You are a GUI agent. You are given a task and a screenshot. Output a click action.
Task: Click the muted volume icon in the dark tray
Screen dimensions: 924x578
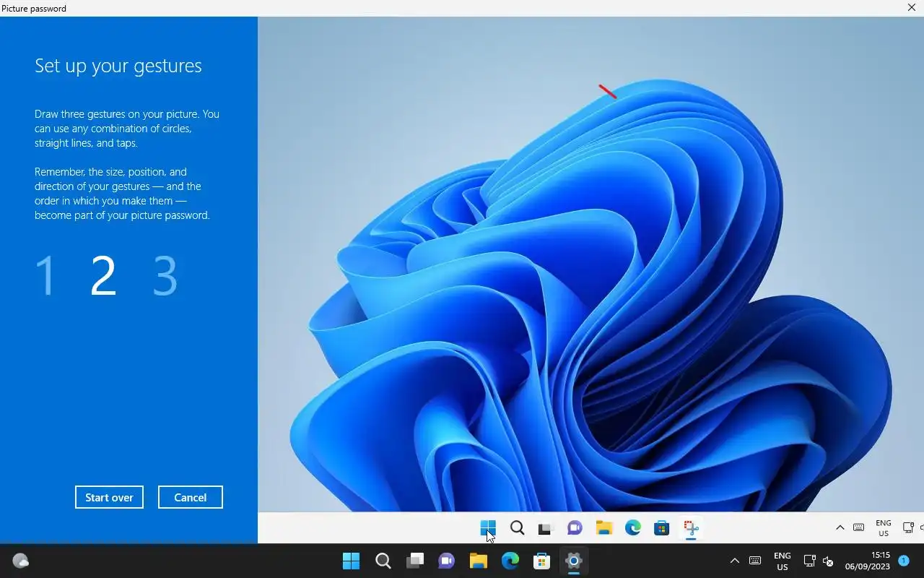pyautogui.click(x=828, y=561)
